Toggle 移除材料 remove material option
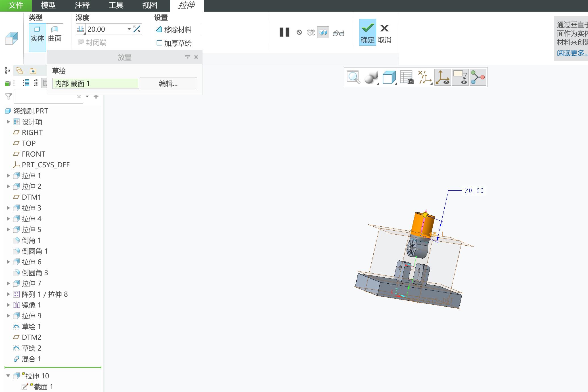The width and height of the screenshot is (588, 392). coord(173,29)
